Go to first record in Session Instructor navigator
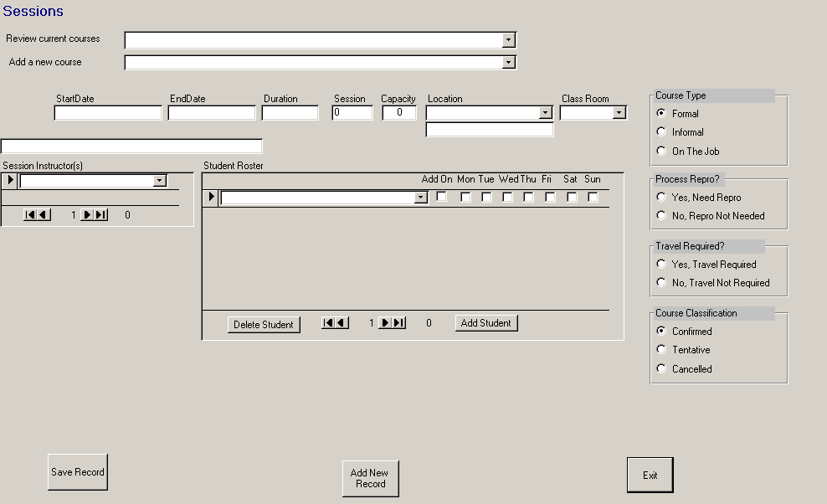Viewport: 827px width, 504px height. click(30, 215)
